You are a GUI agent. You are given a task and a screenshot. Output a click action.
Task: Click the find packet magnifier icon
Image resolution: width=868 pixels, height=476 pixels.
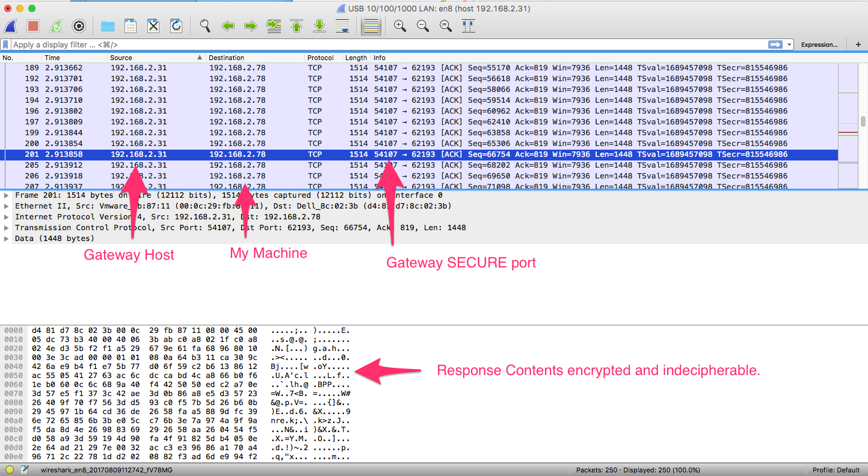pos(205,26)
